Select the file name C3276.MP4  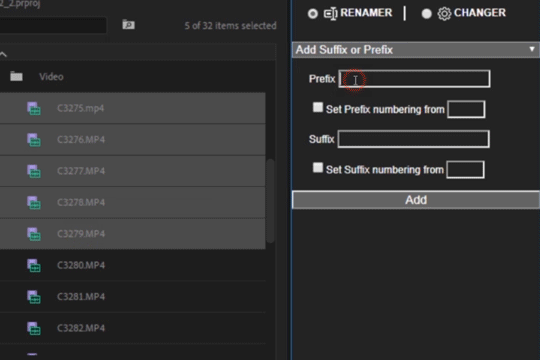pos(81,140)
